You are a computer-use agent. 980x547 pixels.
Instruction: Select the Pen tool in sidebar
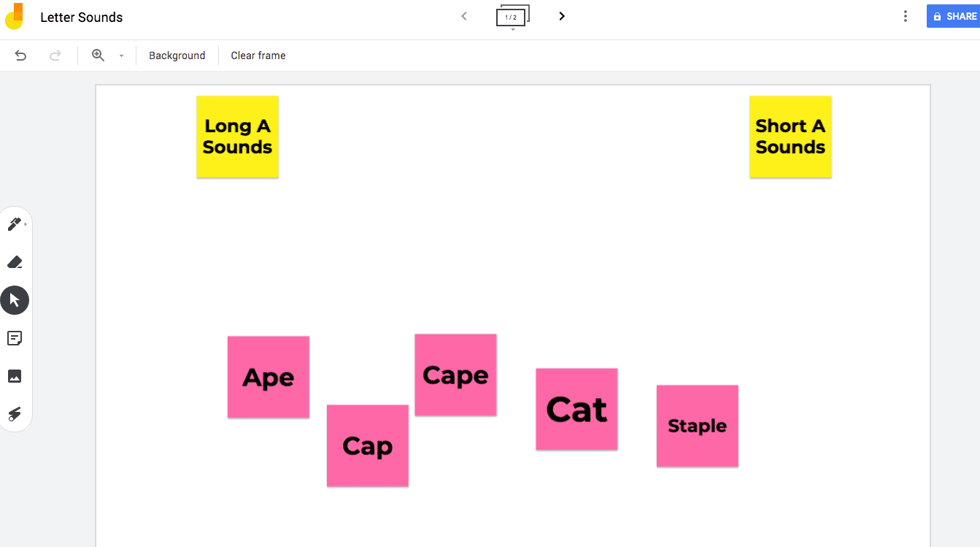pyautogui.click(x=15, y=224)
